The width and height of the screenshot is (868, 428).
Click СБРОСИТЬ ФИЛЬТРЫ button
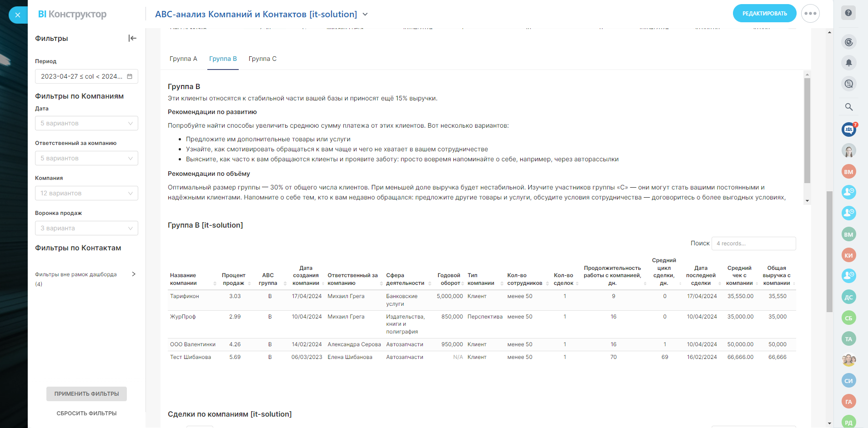tap(86, 413)
